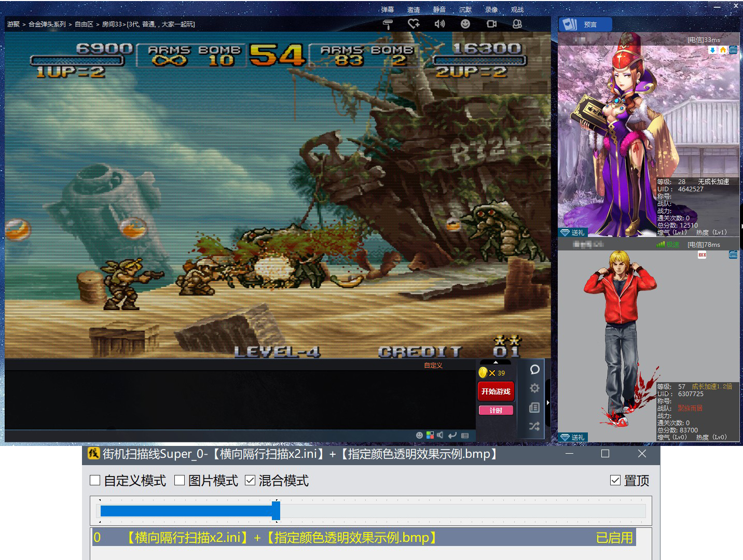Viewport: 743px width, 560px height.
Task: Click the shuffle arrows icon
Action: coord(534,426)
